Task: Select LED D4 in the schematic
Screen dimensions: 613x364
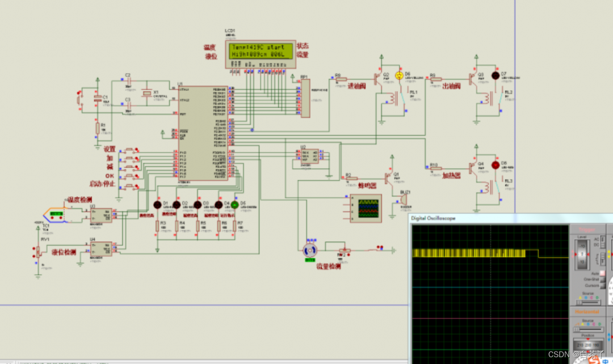Action: point(219,205)
